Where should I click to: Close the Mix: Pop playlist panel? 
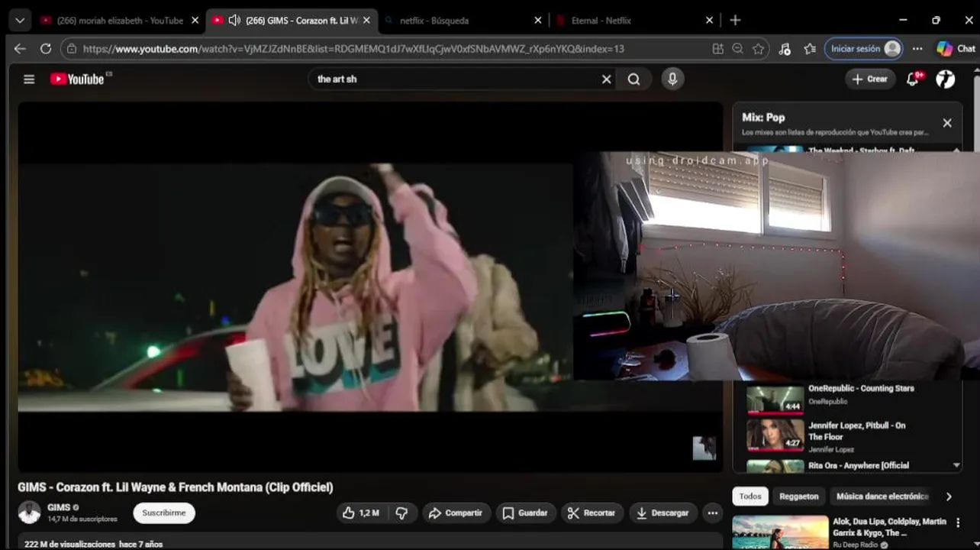947,122
